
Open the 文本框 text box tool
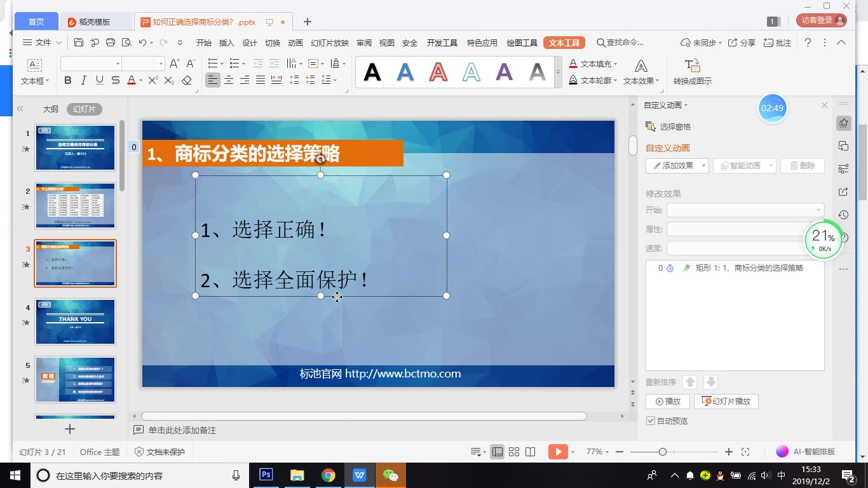tap(32, 70)
